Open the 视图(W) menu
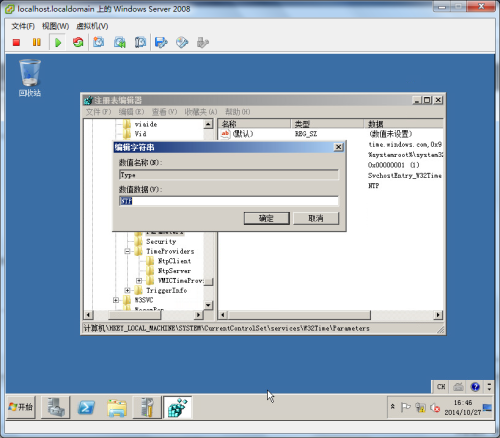 point(55,26)
